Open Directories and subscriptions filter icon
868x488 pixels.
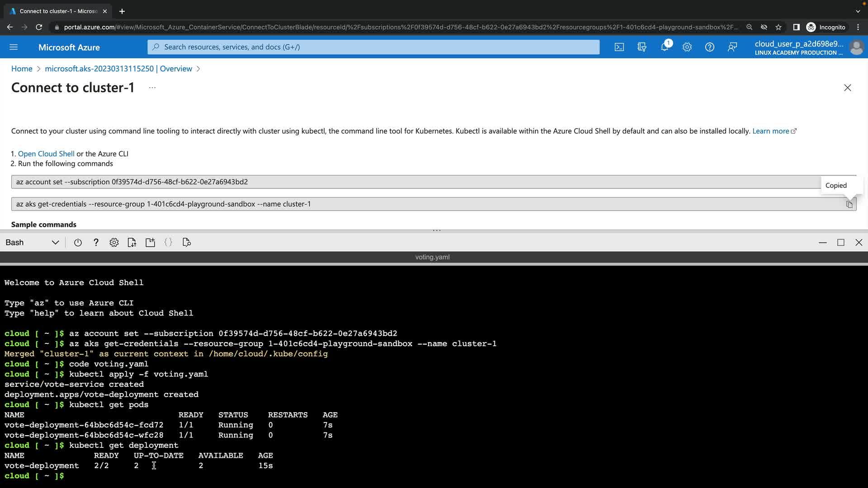(642, 47)
